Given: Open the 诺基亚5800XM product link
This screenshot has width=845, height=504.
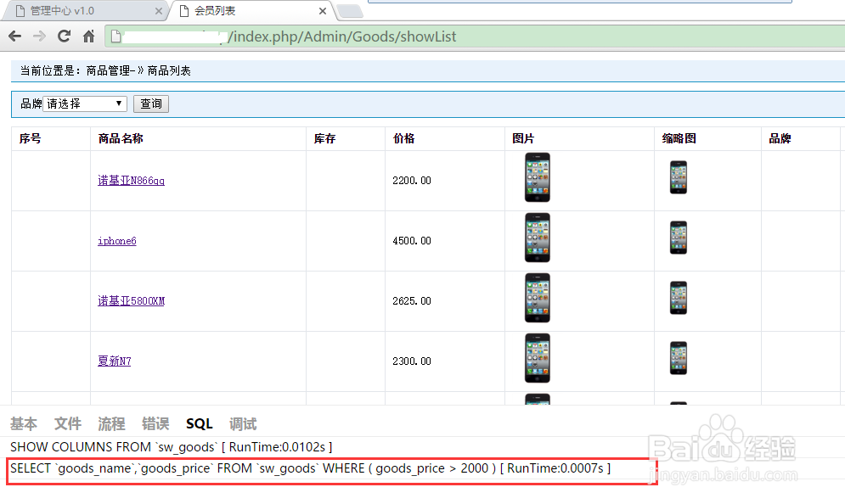Looking at the screenshot, I should click(x=131, y=301).
